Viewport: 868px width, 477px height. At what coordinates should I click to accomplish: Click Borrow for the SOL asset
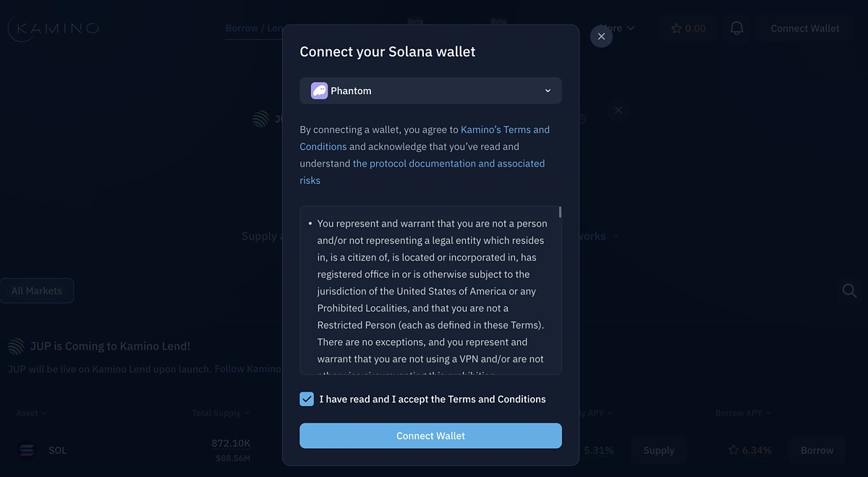click(817, 449)
